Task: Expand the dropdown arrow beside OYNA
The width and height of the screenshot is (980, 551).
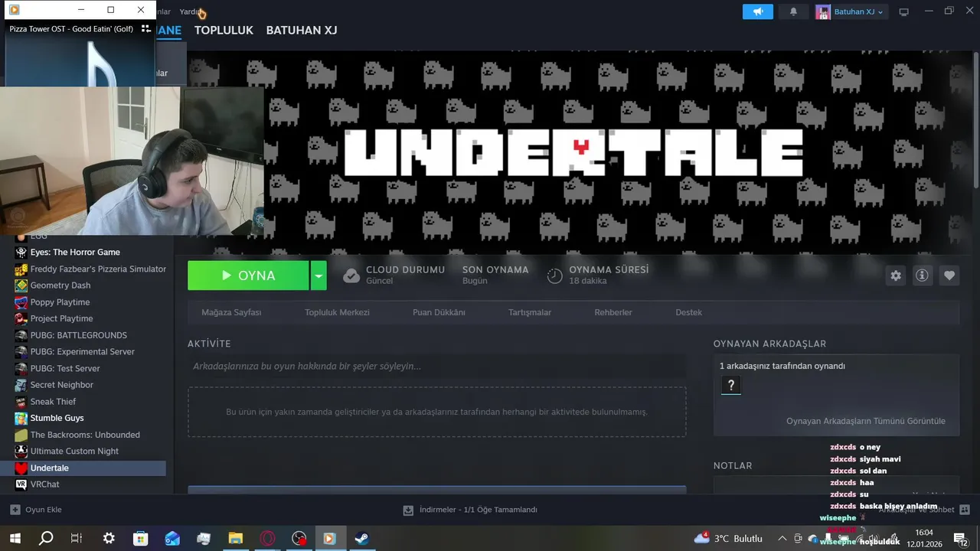Action: pos(318,275)
